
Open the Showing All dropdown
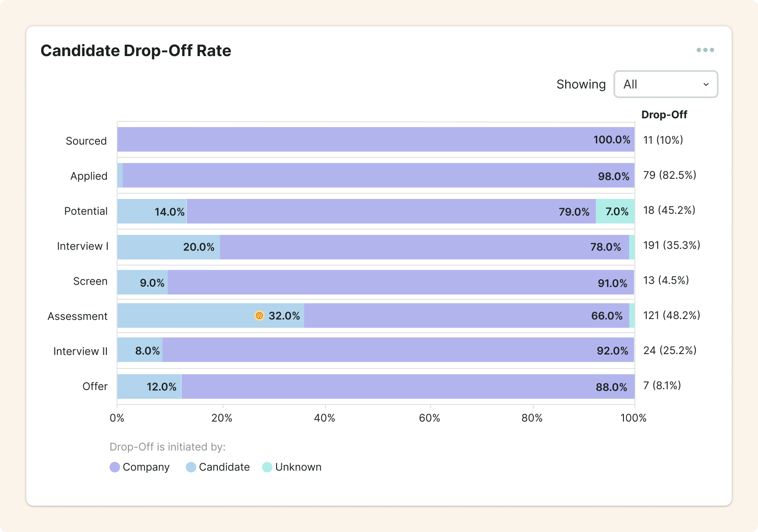[x=665, y=84]
